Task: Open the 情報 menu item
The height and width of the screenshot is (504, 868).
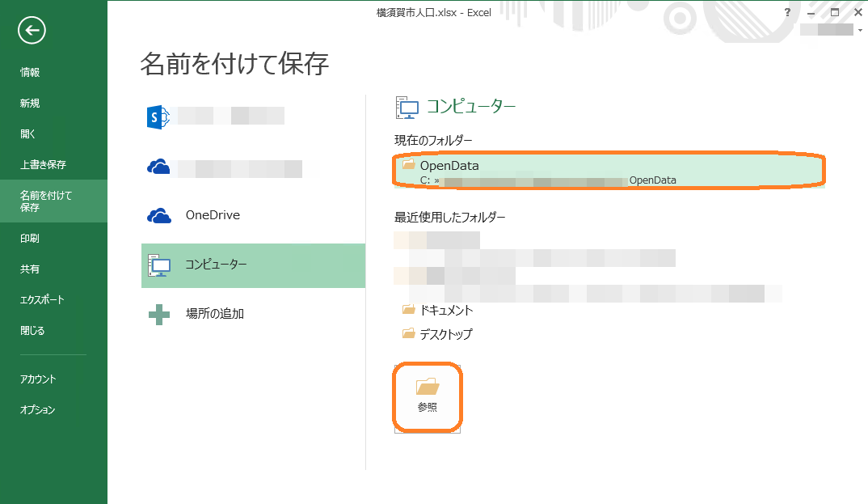Action: point(30,73)
